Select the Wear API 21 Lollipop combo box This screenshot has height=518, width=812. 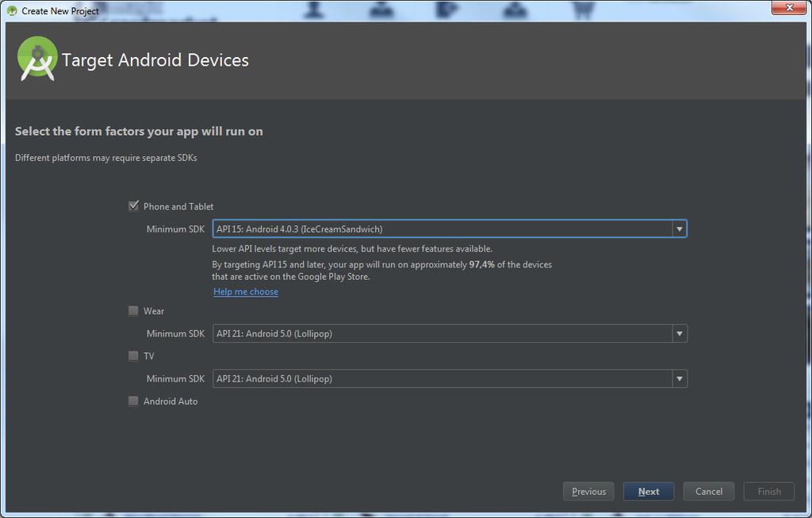[x=450, y=334]
